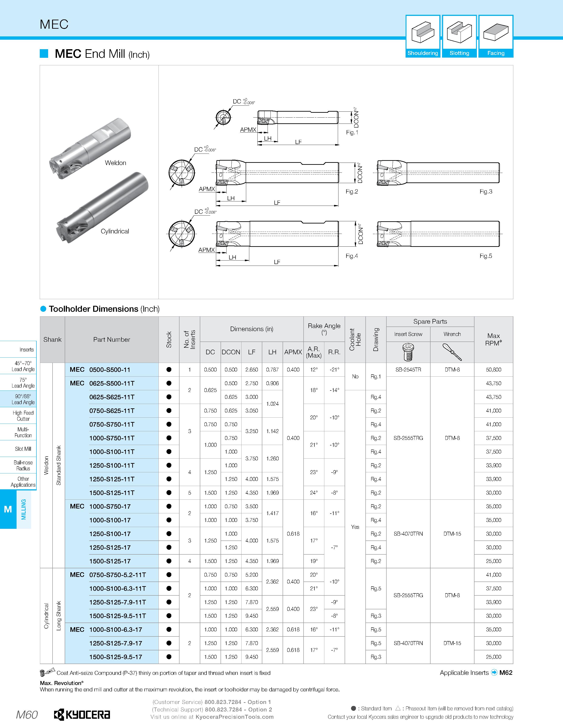The width and height of the screenshot is (563, 728).
Task: Click the Max. Revolution* footnote heading
Action: click(62, 683)
